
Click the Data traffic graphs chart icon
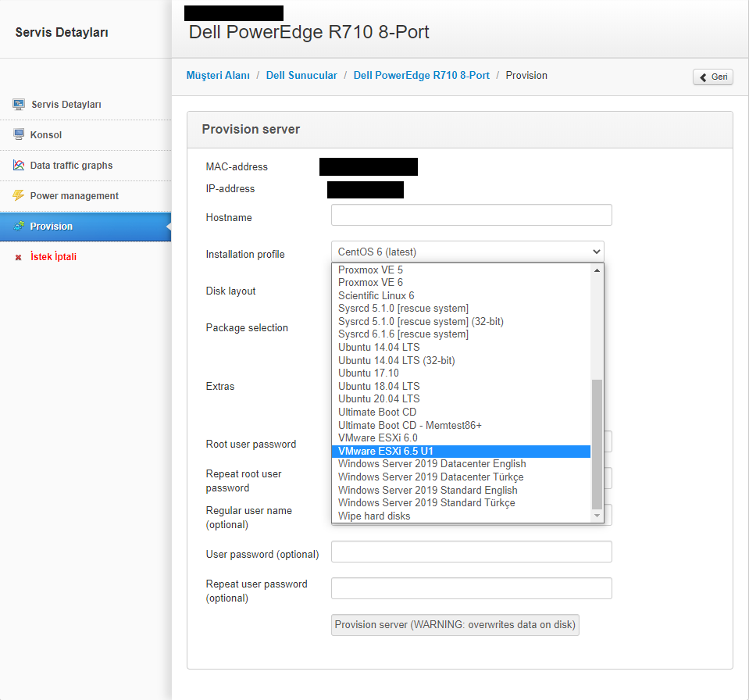click(19, 166)
